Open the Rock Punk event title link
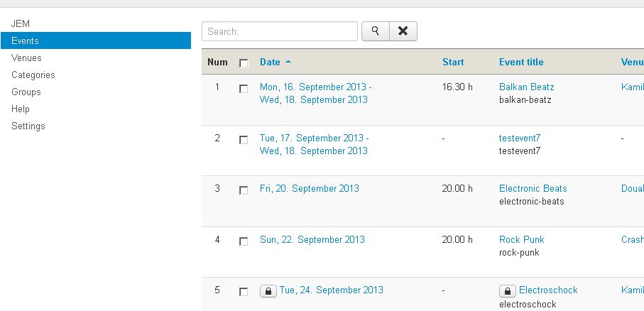 click(x=522, y=239)
